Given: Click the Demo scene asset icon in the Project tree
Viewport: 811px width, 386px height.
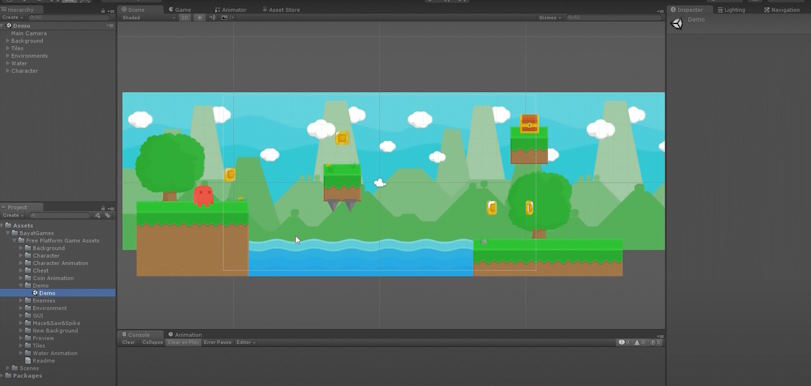Looking at the screenshot, I should coord(35,293).
